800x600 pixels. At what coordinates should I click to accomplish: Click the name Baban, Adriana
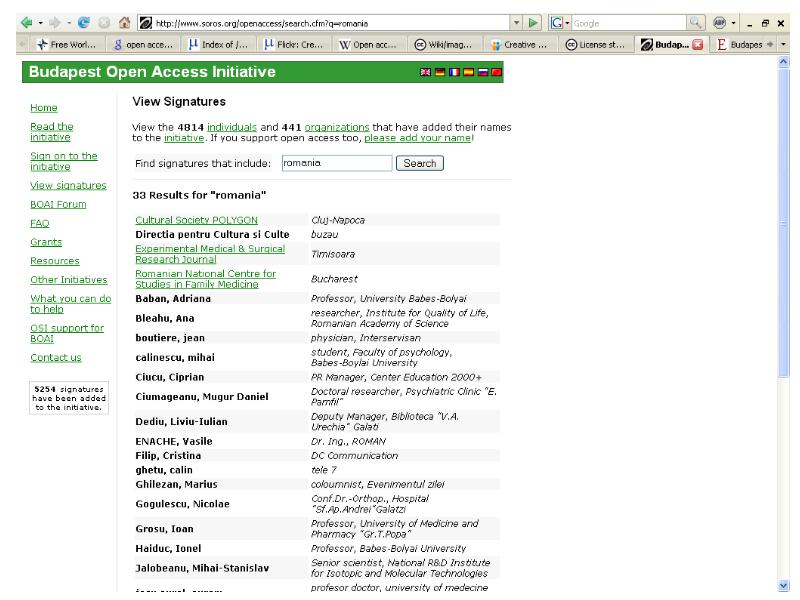[173, 299]
